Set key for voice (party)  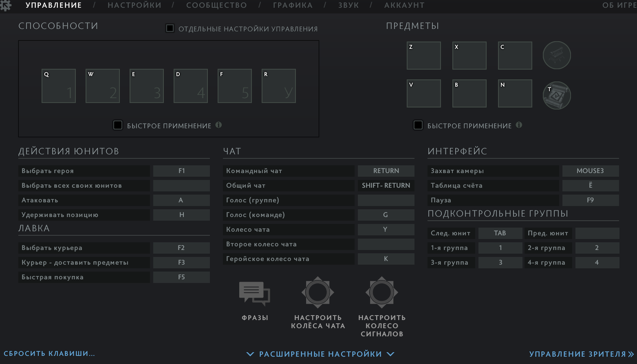pyautogui.click(x=386, y=200)
